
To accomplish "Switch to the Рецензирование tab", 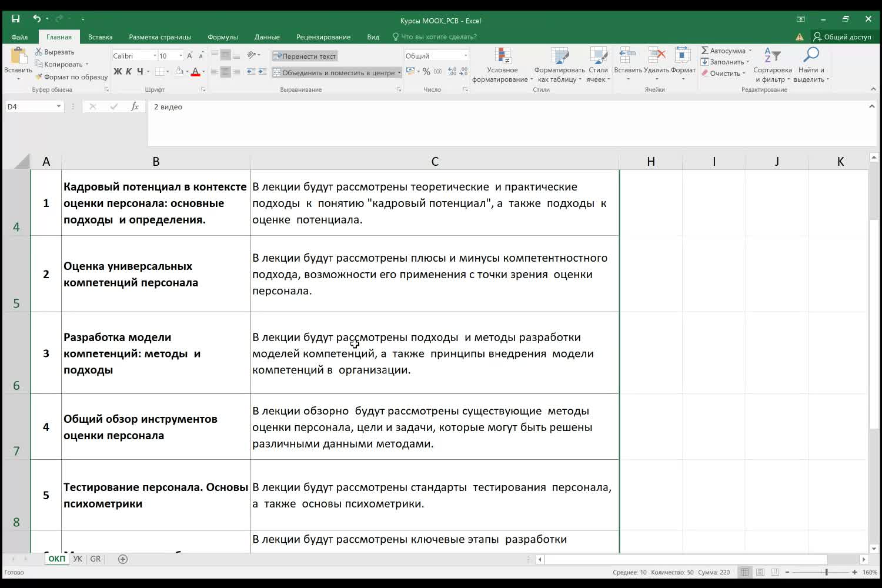I will (x=323, y=36).
